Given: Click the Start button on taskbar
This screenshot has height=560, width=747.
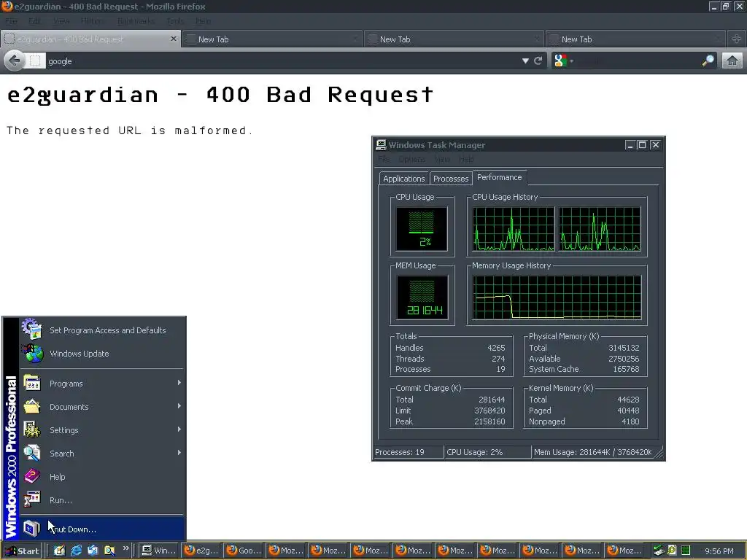Looking at the screenshot, I should coord(23,551).
